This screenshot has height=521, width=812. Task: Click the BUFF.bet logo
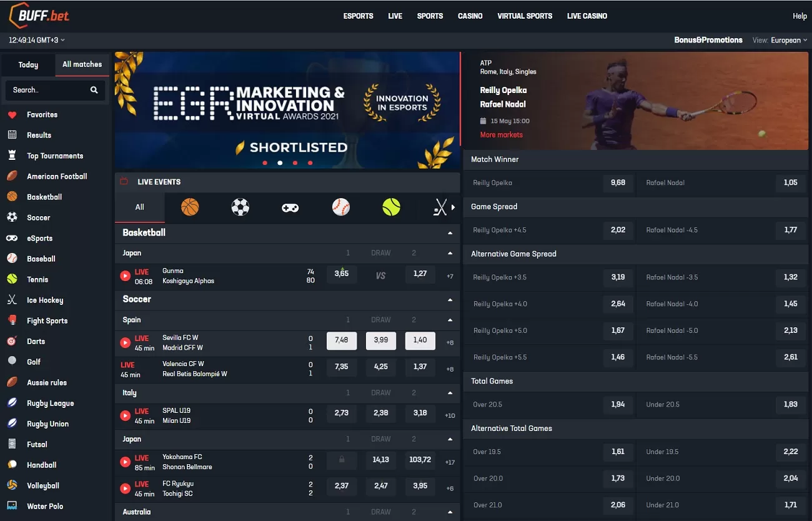(39, 15)
